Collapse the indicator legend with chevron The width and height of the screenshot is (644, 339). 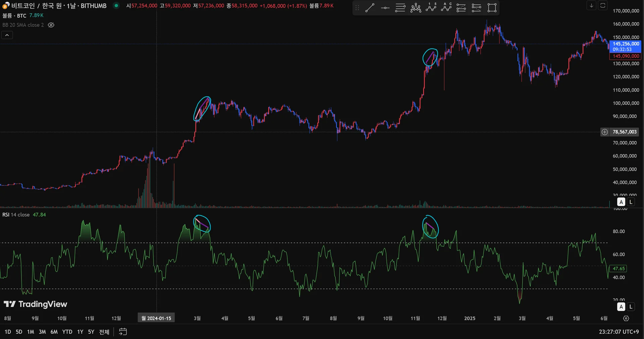click(7, 35)
